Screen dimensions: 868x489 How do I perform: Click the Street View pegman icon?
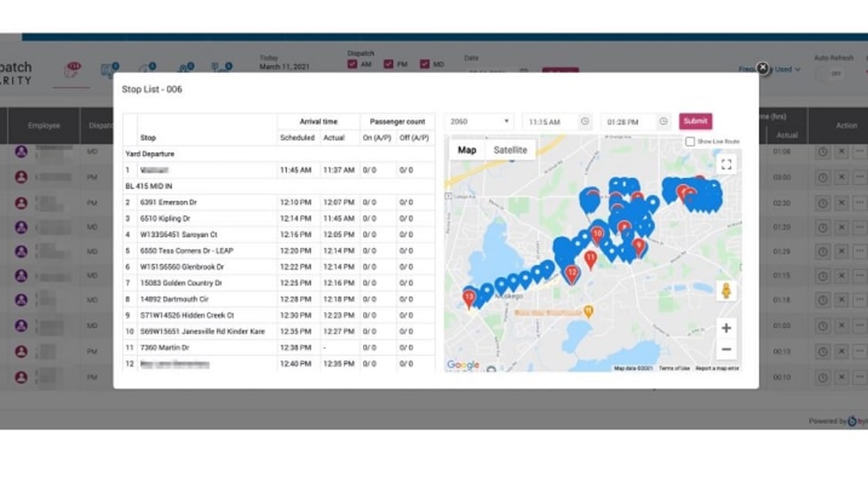coord(726,291)
